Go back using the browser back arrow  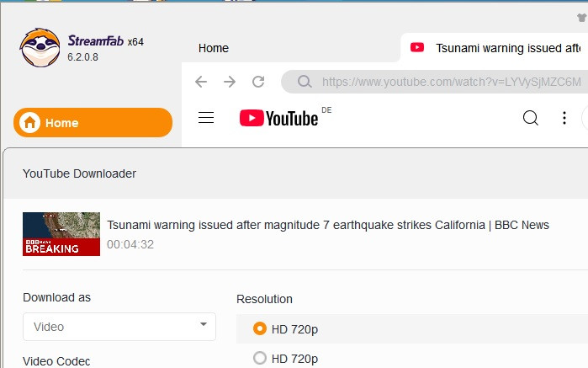point(200,82)
